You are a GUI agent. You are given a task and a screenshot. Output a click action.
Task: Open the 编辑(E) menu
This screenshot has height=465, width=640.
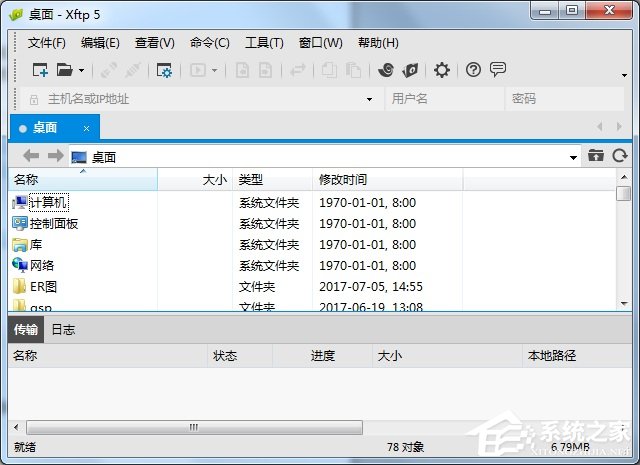tap(100, 42)
